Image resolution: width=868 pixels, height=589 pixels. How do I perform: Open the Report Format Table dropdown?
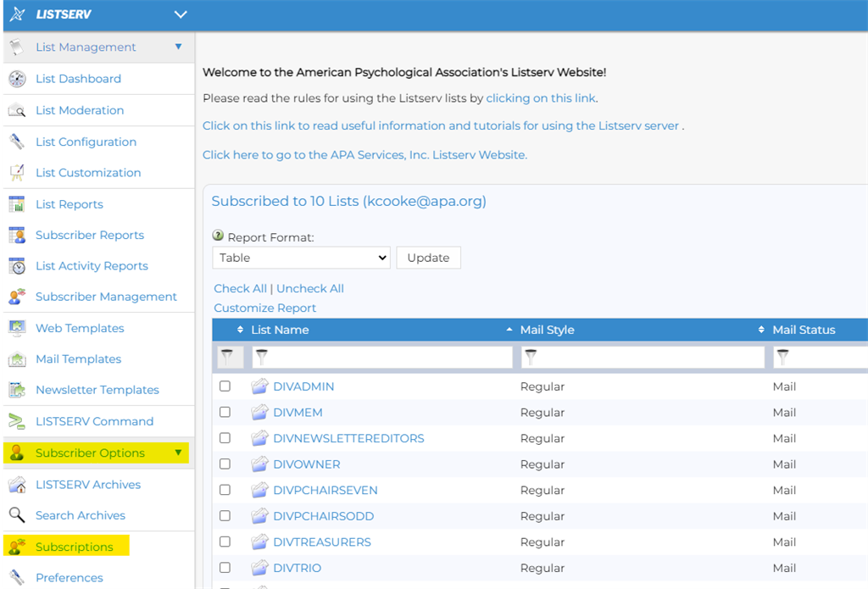click(x=301, y=258)
